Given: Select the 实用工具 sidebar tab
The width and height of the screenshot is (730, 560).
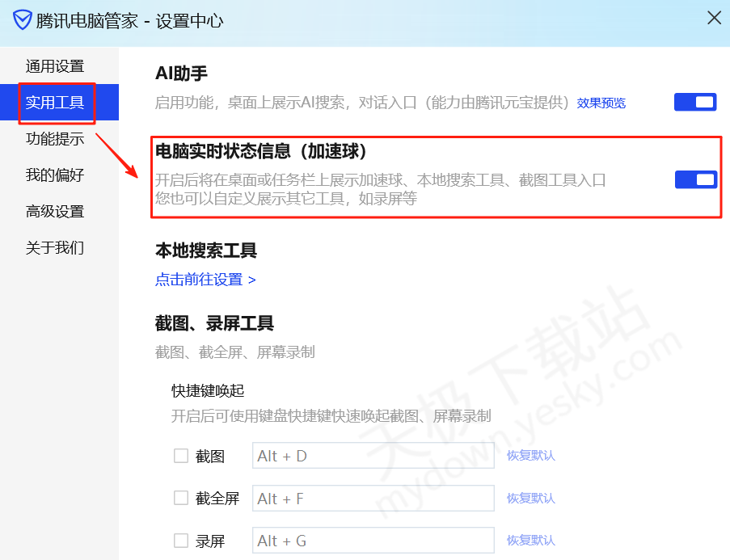Looking at the screenshot, I should [55, 103].
